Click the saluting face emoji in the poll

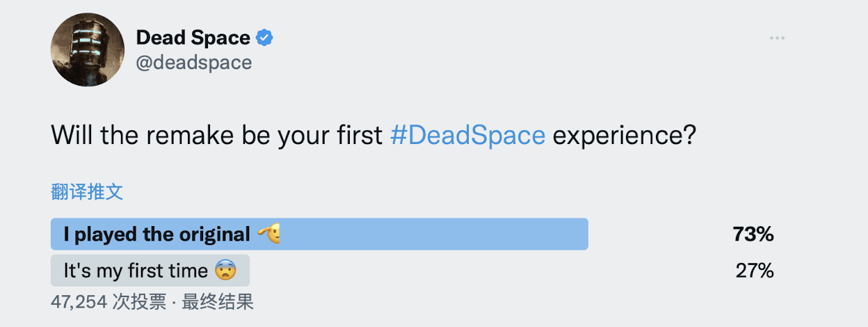click(269, 234)
